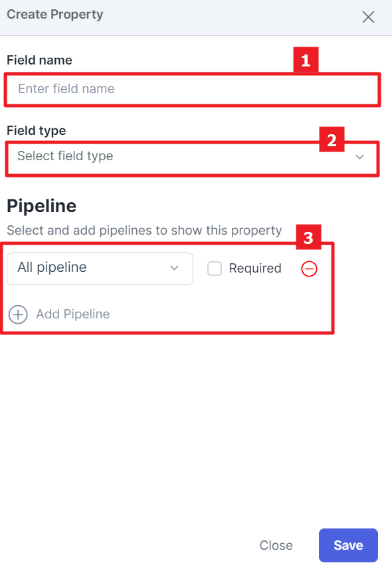Click the Field name label
This screenshot has height=569, width=392.
(x=39, y=60)
